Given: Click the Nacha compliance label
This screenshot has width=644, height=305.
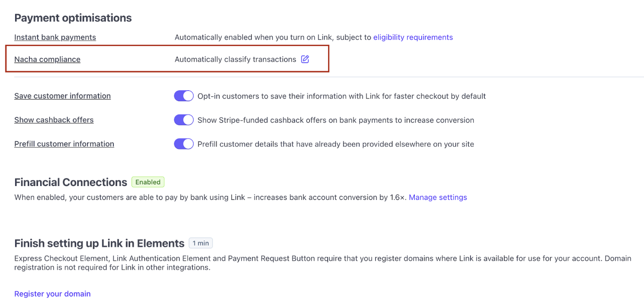Looking at the screenshot, I should pos(47,59).
